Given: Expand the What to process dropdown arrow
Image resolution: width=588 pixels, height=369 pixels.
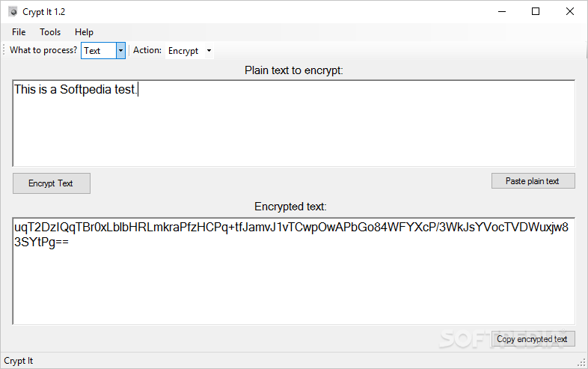Looking at the screenshot, I should point(120,51).
